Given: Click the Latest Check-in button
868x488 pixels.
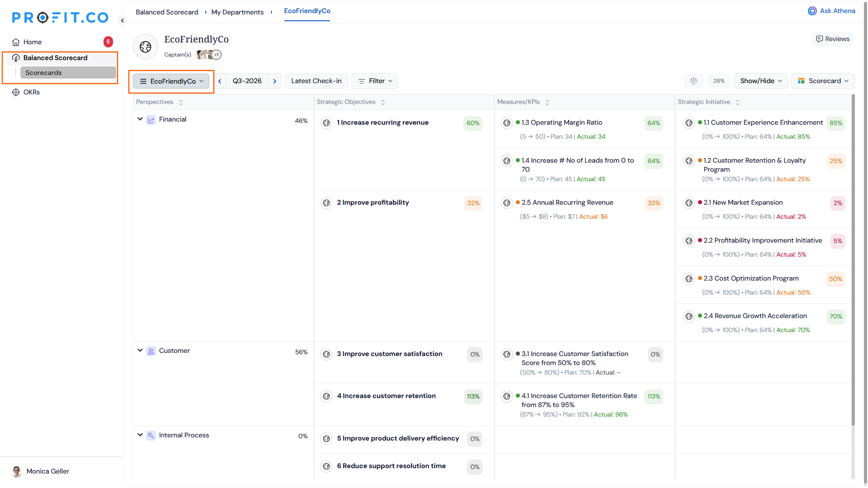Looking at the screenshot, I should pos(316,81).
